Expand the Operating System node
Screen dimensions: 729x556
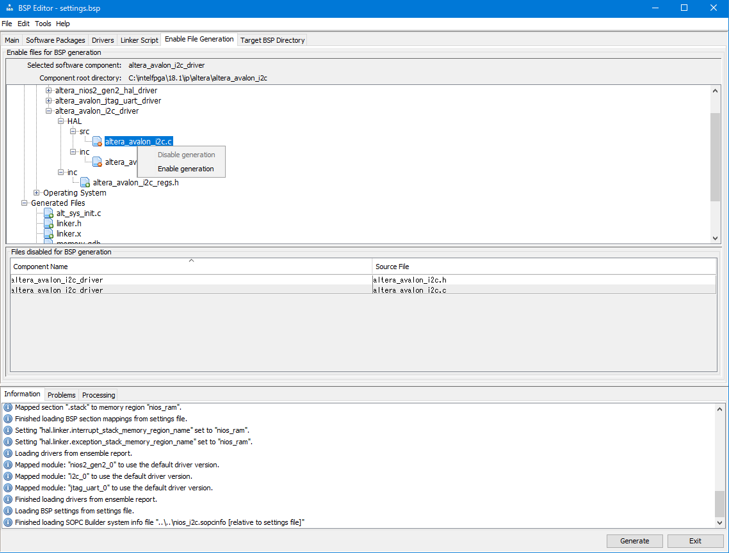(36, 192)
